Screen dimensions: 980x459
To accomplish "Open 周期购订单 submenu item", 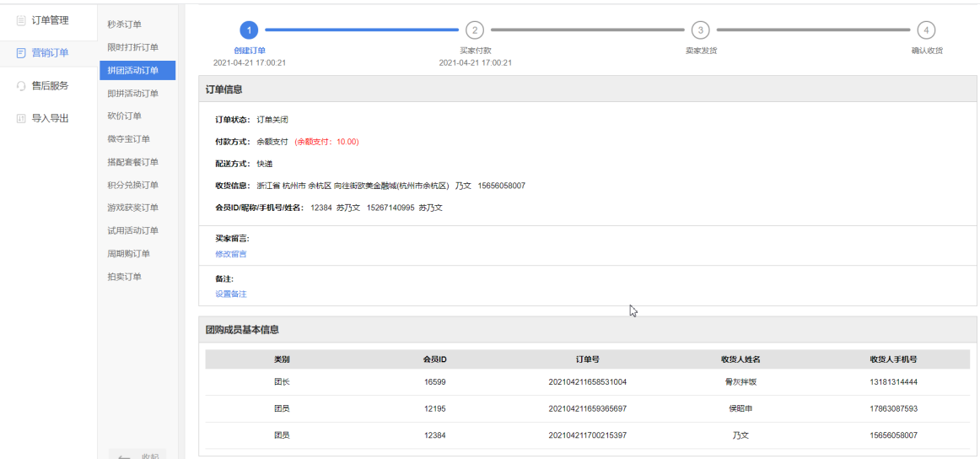I will tap(128, 254).
